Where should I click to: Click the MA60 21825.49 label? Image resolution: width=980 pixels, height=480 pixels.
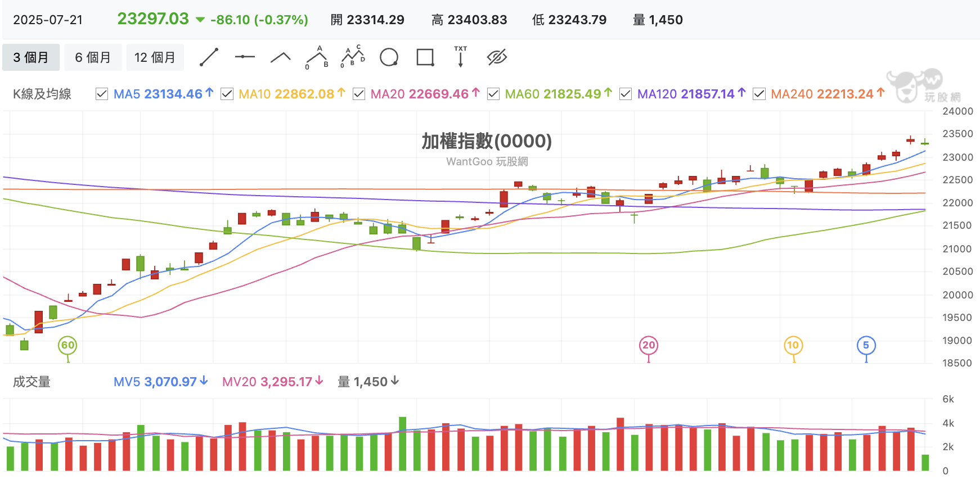click(558, 94)
